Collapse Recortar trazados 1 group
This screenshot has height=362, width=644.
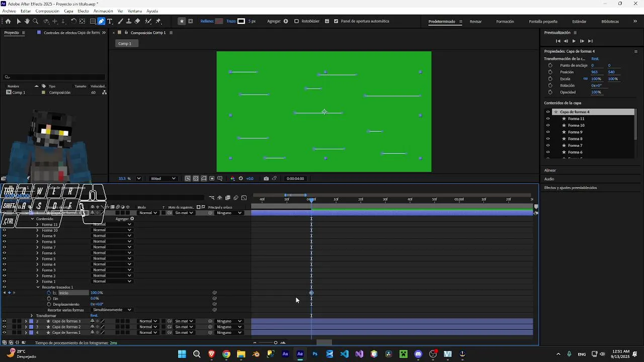pyautogui.click(x=37, y=287)
